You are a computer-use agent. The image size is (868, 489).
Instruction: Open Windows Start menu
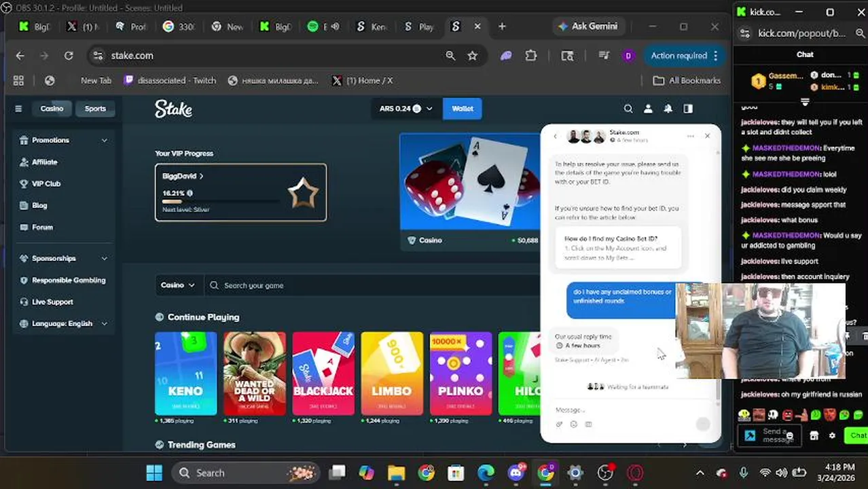(x=154, y=473)
